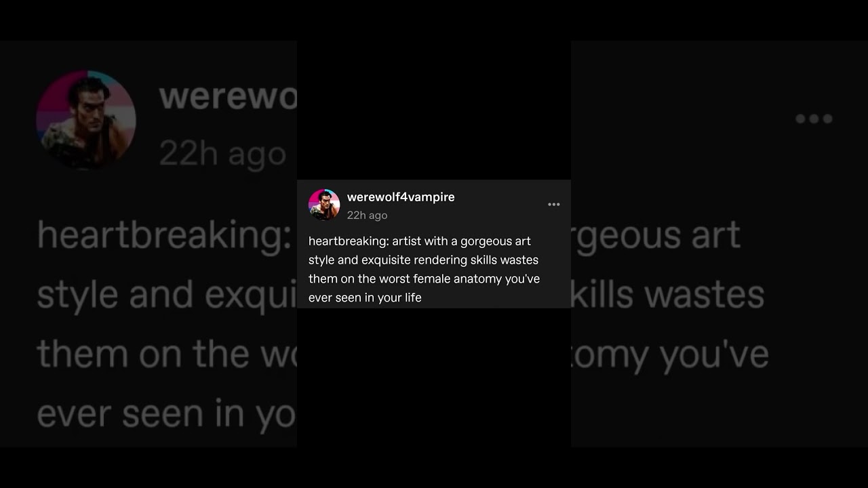Open werewolf4vampire's profile via bold username

pyautogui.click(x=401, y=197)
